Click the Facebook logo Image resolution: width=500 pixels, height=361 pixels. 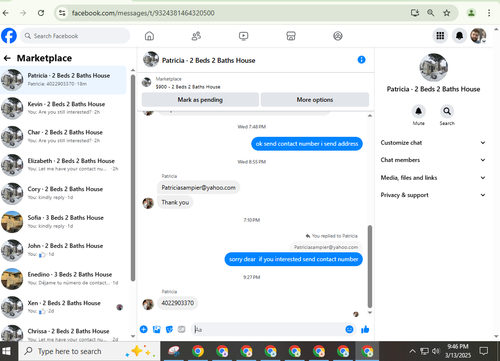tap(9, 36)
